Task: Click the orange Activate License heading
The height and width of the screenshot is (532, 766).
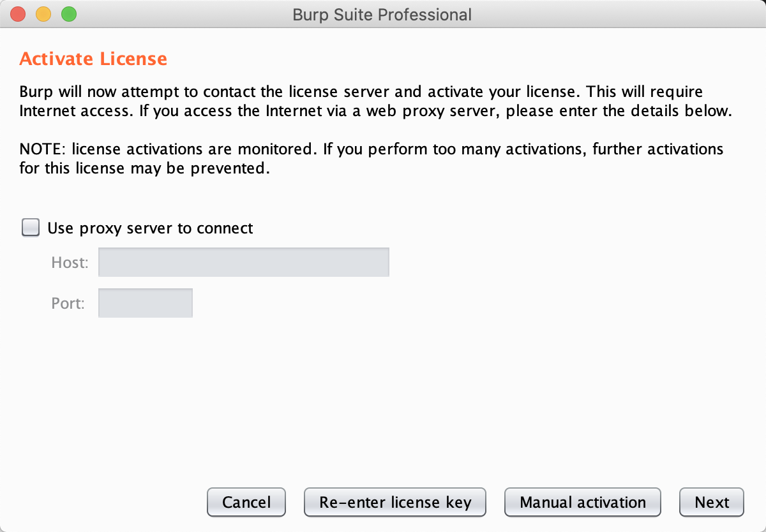Action: [x=93, y=59]
